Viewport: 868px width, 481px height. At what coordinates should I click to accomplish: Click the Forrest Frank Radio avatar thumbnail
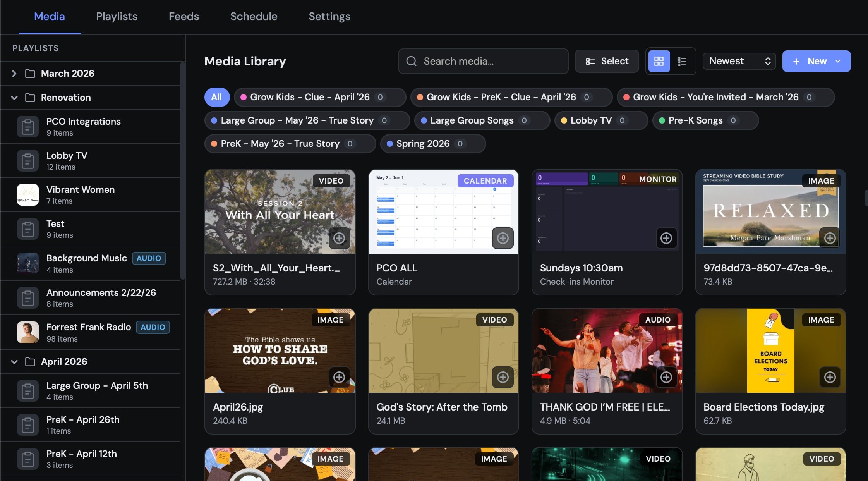click(x=28, y=332)
